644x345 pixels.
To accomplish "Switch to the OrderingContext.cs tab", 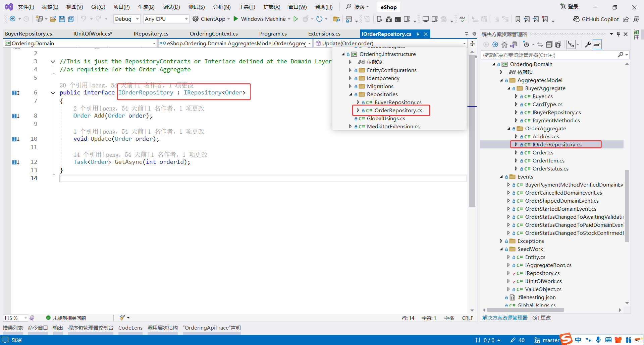I will (x=214, y=34).
